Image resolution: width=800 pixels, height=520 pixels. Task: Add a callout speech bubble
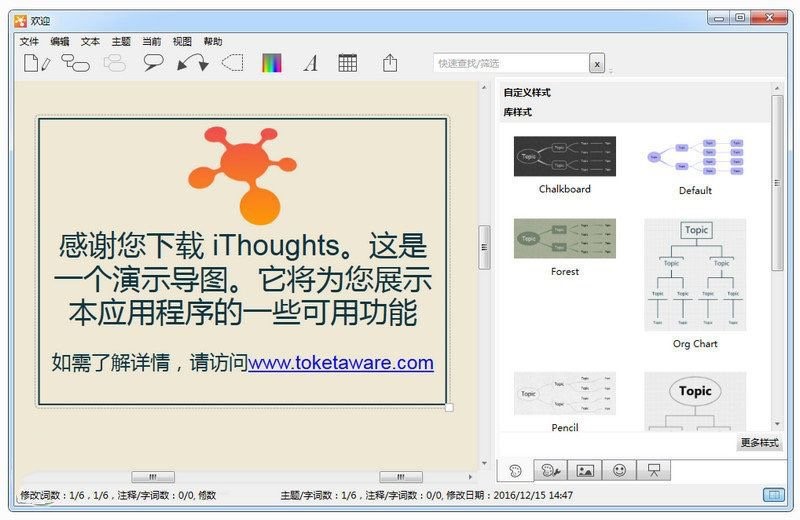click(x=154, y=63)
